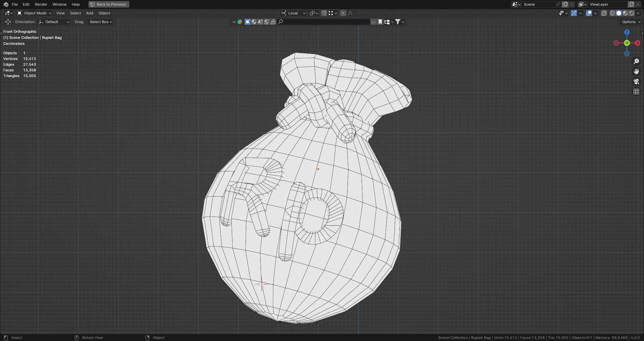644x341 pixels.
Task: Switch to wireframe viewport shading
Action: [612, 13]
